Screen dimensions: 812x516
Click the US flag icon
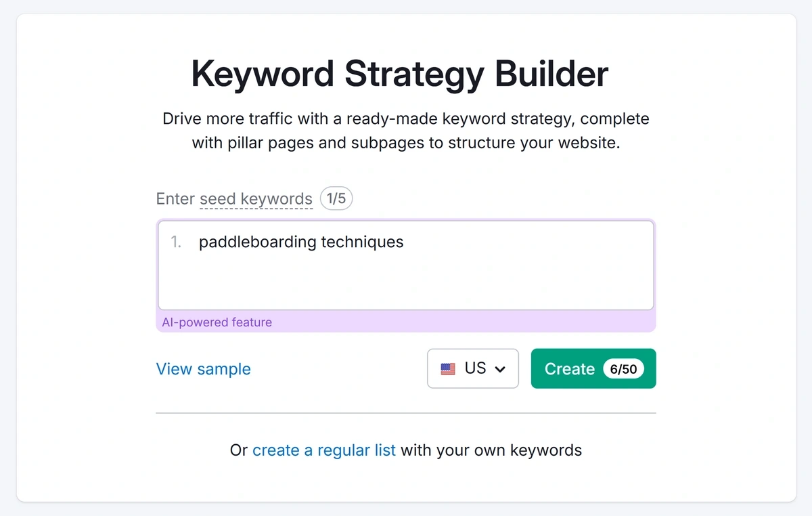click(x=448, y=369)
